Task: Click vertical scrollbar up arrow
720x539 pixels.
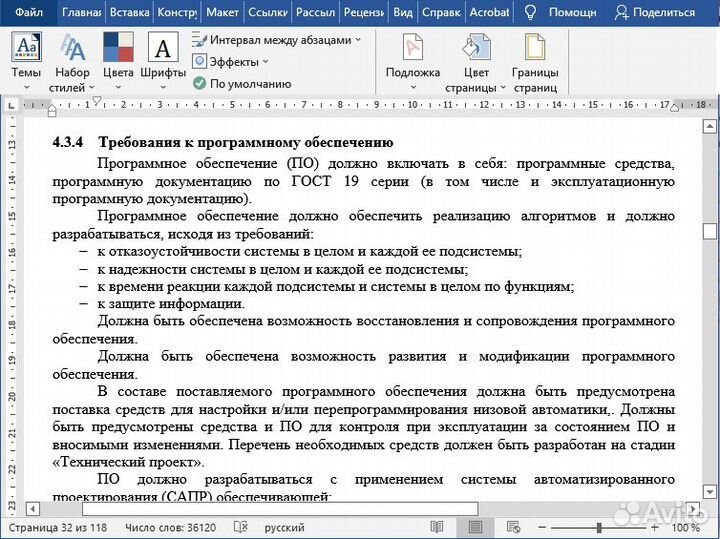Action: click(710, 126)
